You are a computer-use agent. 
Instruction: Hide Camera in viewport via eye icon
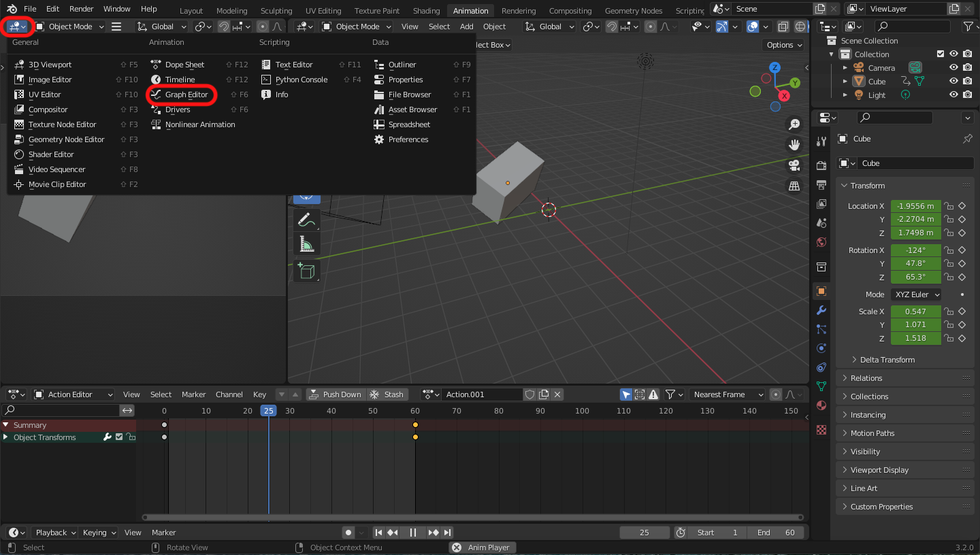(x=954, y=68)
